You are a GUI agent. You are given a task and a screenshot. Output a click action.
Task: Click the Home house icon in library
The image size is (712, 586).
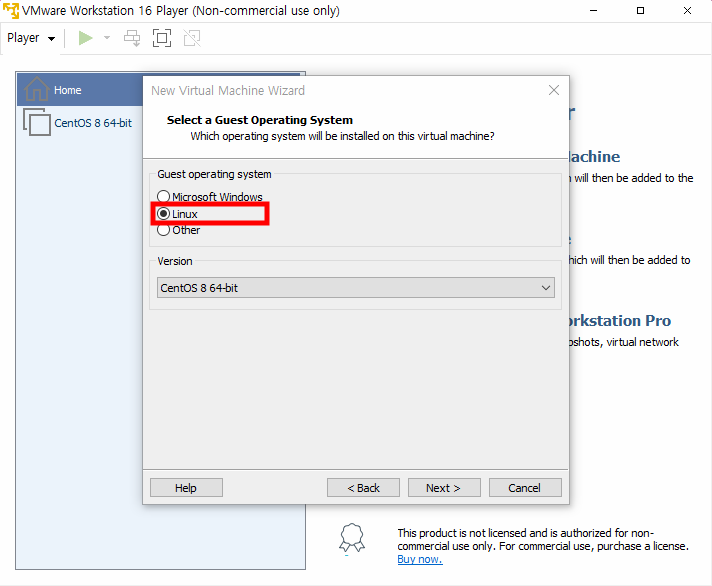click(x=36, y=89)
